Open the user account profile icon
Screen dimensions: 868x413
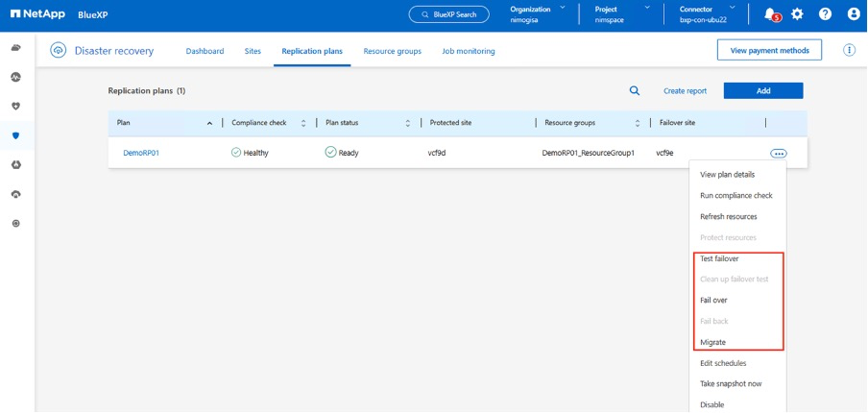click(853, 14)
